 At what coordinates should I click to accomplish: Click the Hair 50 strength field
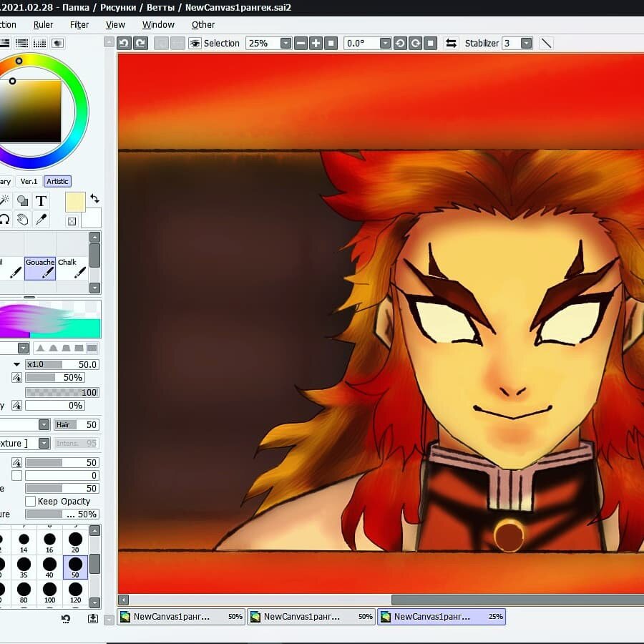tap(77, 424)
